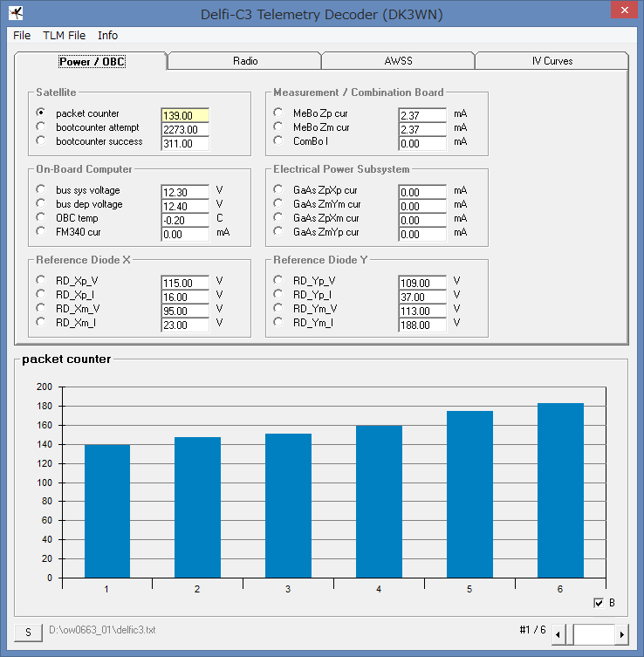This screenshot has height=657, width=644.
Task: Click the satellite app icon in title bar
Action: (x=16, y=13)
